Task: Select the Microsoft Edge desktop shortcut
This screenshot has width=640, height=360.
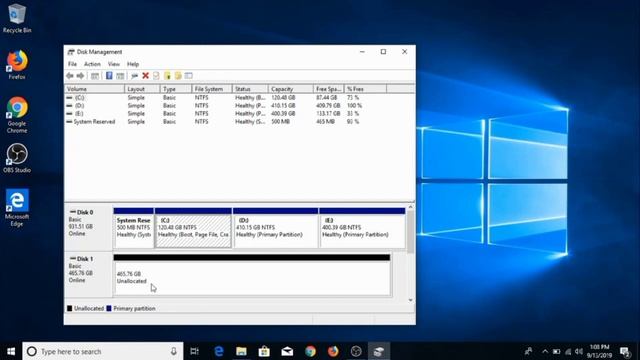Action: tap(17, 208)
